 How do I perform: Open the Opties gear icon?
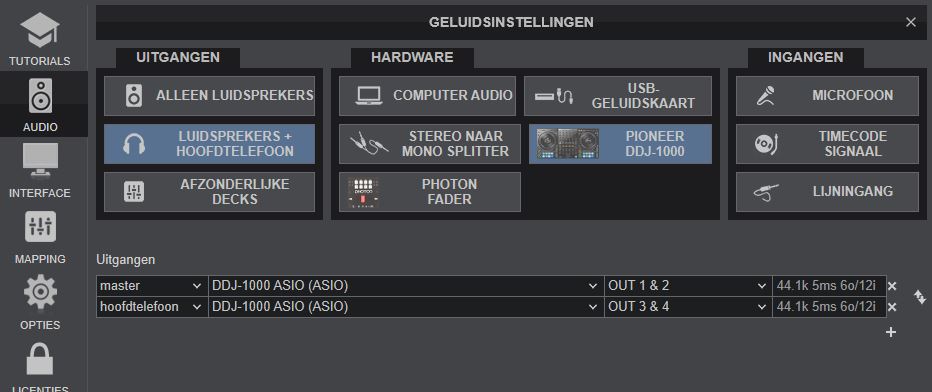[x=40, y=292]
